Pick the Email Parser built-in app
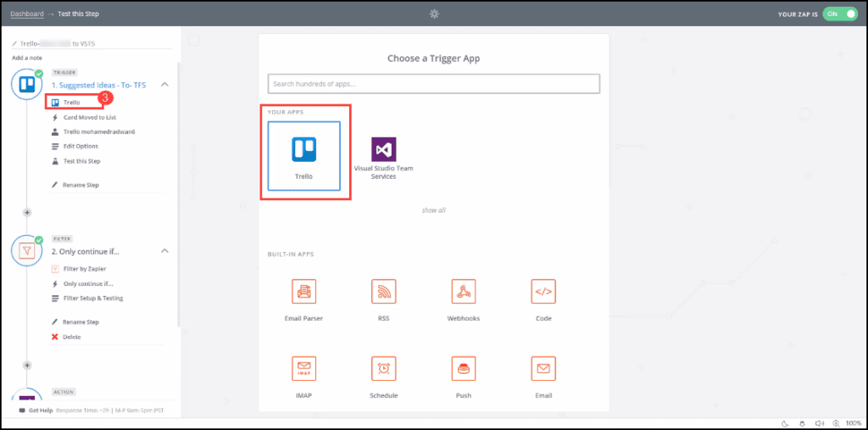The height and width of the screenshot is (430, 868). pyautogui.click(x=303, y=299)
